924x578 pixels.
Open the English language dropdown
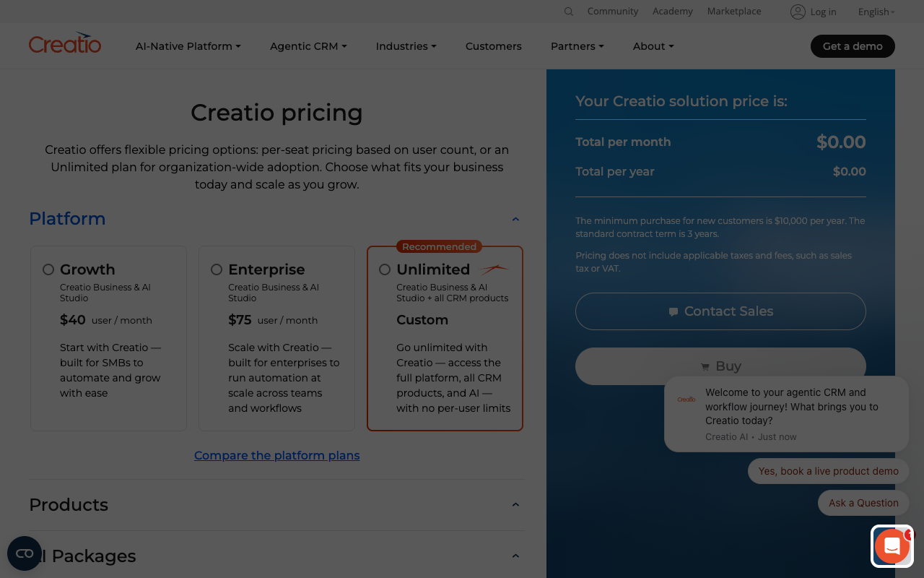click(x=876, y=12)
